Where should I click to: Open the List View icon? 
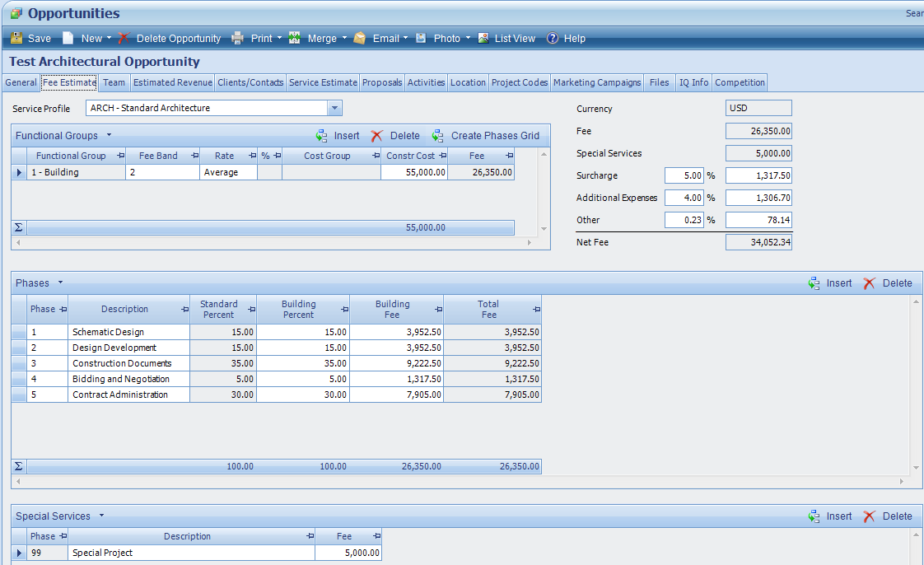[483, 38]
